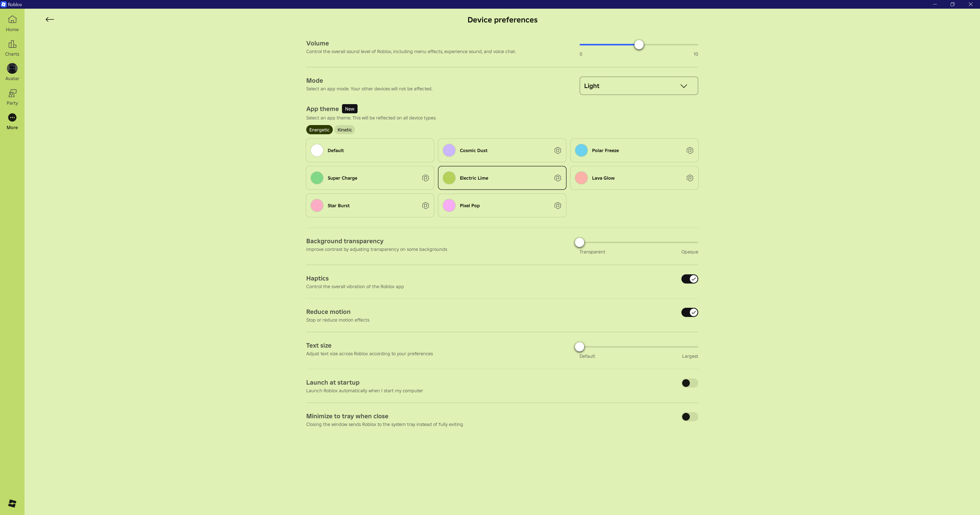The image size is (980, 515).
Task: Click the premium badge on Polar Freeze
Action: pos(690,151)
